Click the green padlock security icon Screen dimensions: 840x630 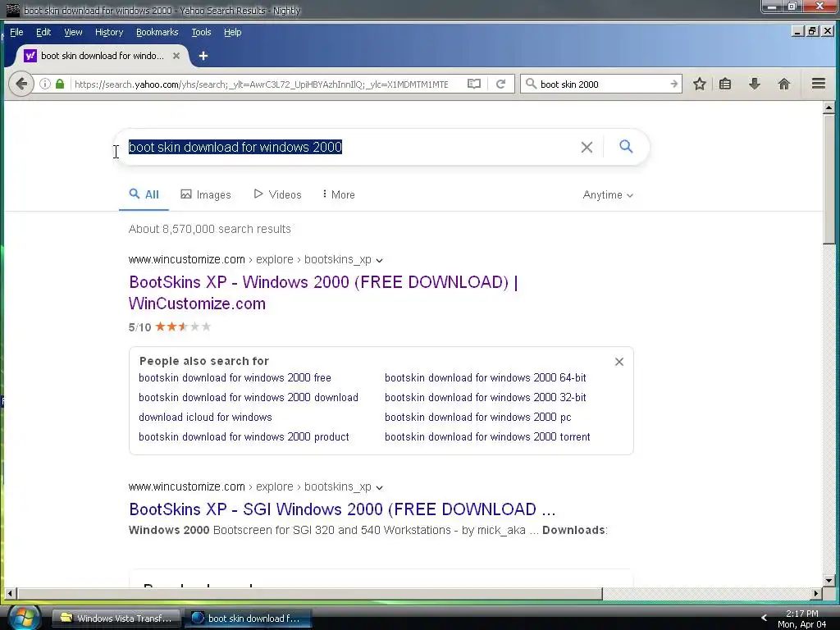click(x=60, y=84)
